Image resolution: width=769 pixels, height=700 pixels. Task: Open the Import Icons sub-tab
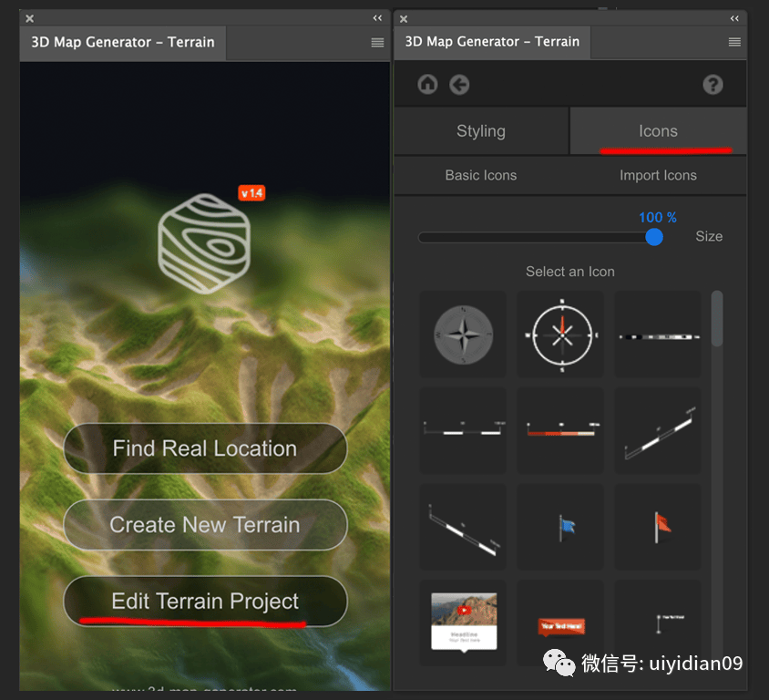pyautogui.click(x=658, y=175)
